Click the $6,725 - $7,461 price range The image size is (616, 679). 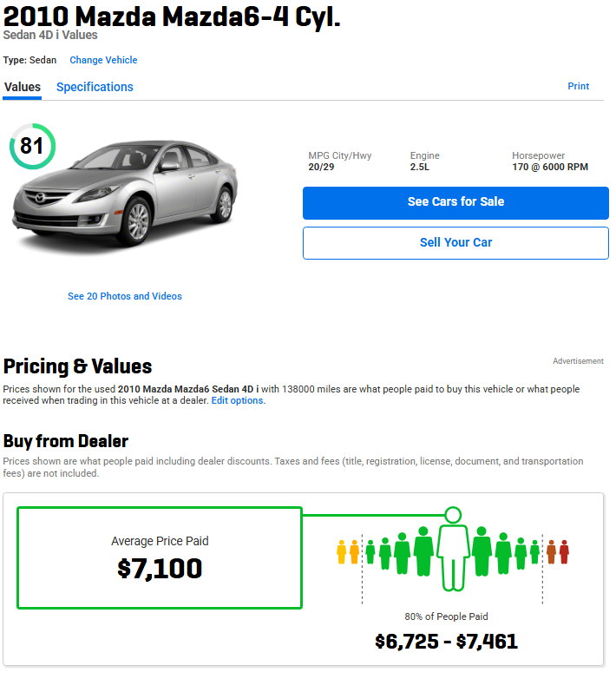446,642
